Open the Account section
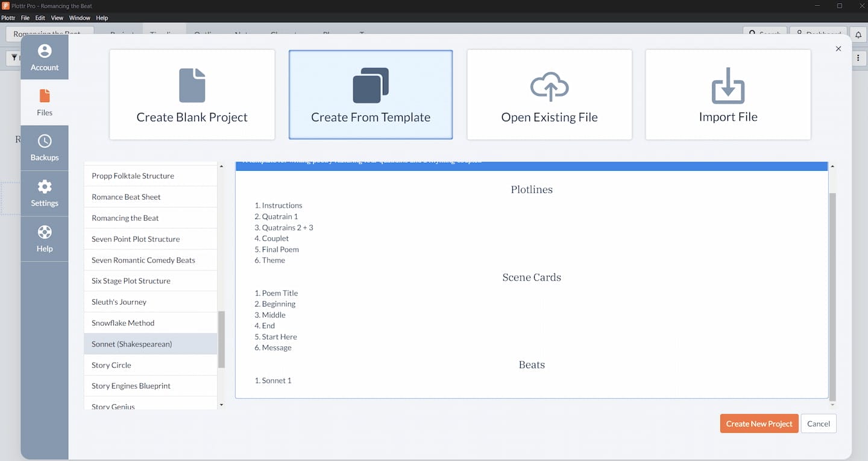Image resolution: width=868 pixels, height=461 pixels. pyautogui.click(x=45, y=57)
